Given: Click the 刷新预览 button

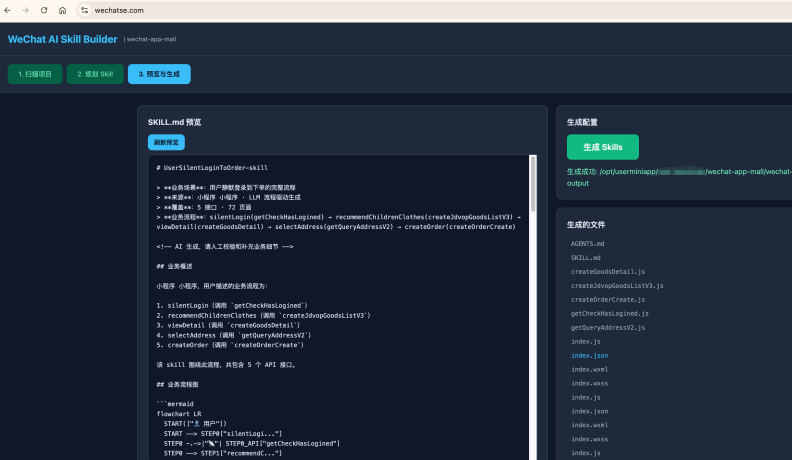Looking at the screenshot, I should [166, 142].
